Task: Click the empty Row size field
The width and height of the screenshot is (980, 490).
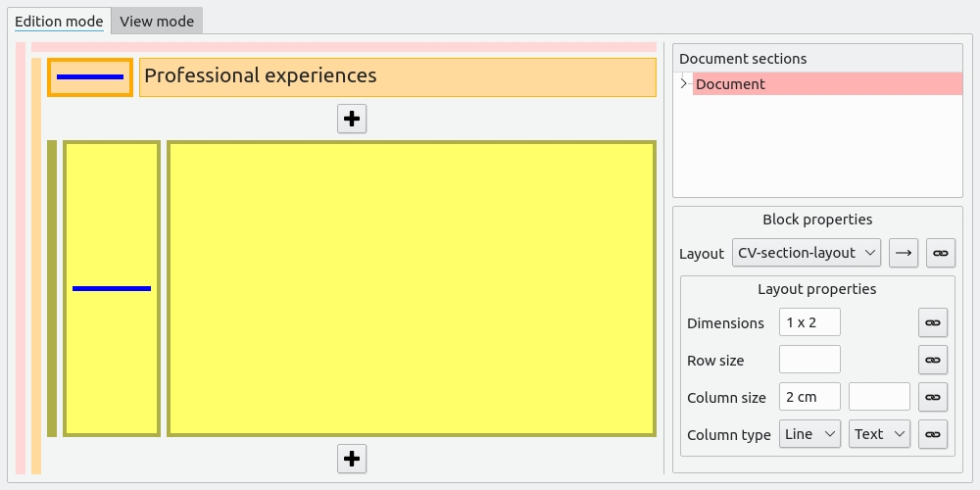Action: coord(810,360)
